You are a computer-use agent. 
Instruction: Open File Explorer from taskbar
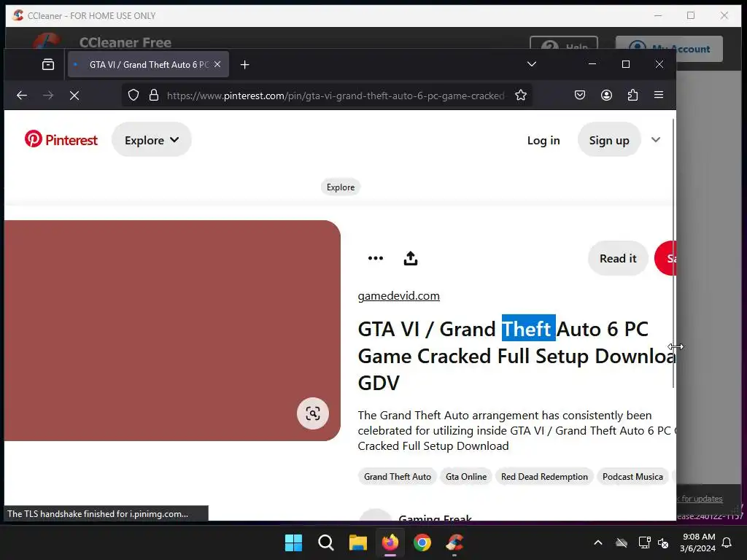tap(357, 542)
